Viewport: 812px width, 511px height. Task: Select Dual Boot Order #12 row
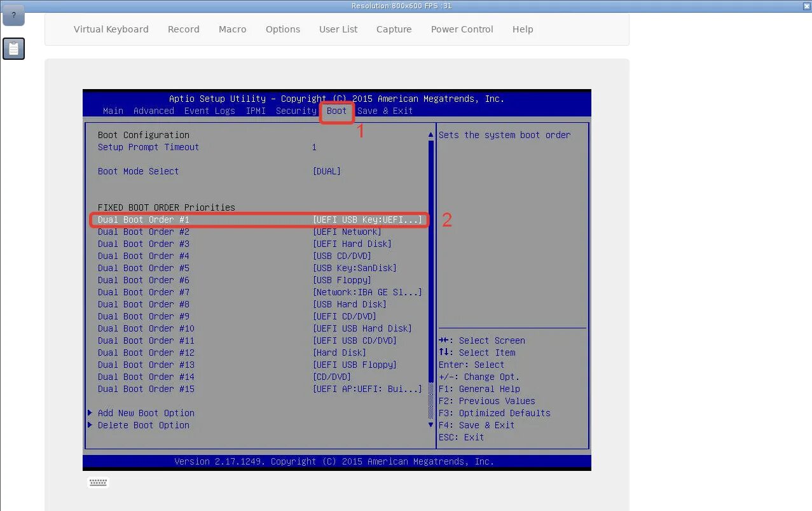click(259, 353)
